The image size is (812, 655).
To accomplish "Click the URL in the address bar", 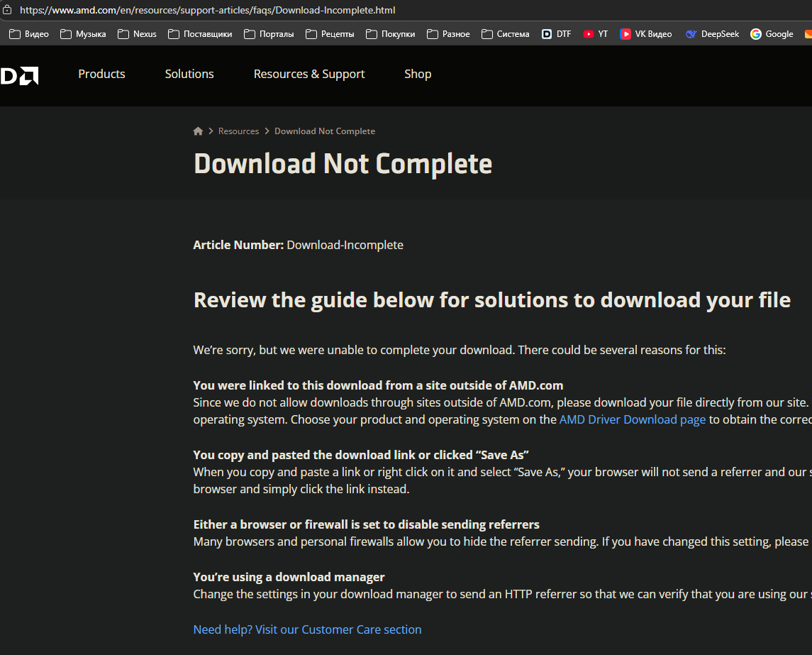I will coord(207,10).
